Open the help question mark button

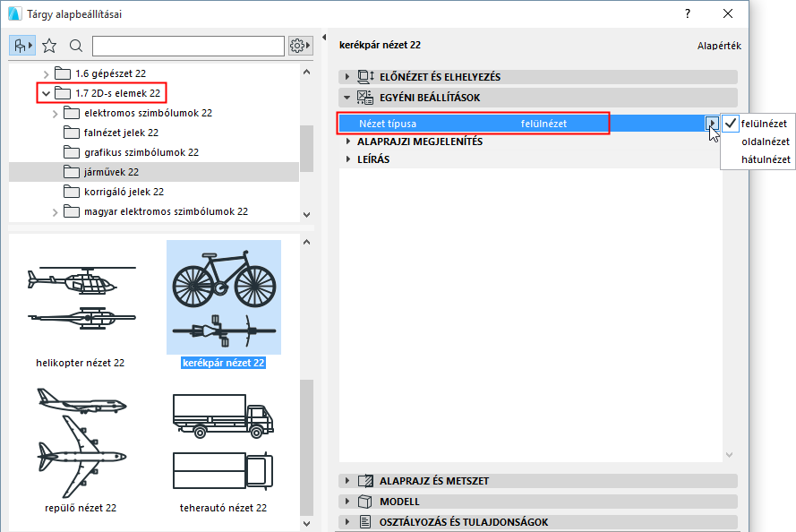(x=688, y=13)
